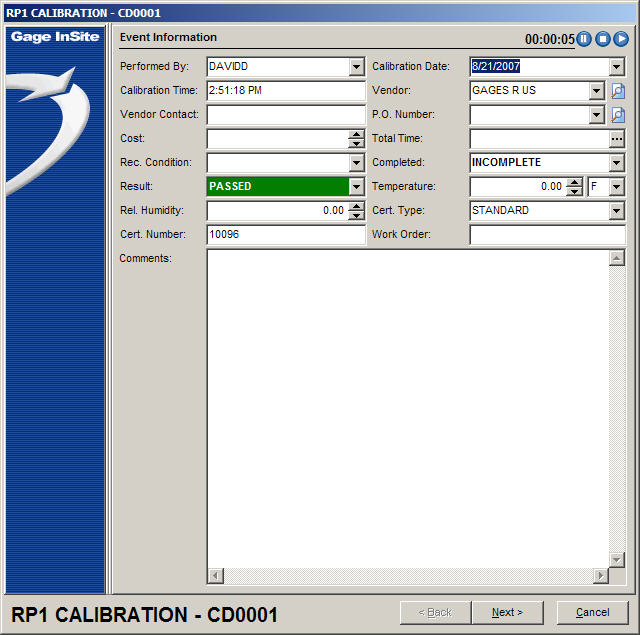The width and height of the screenshot is (640, 635).
Task: Increase the Cost value with up arrow
Action: point(357,134)
